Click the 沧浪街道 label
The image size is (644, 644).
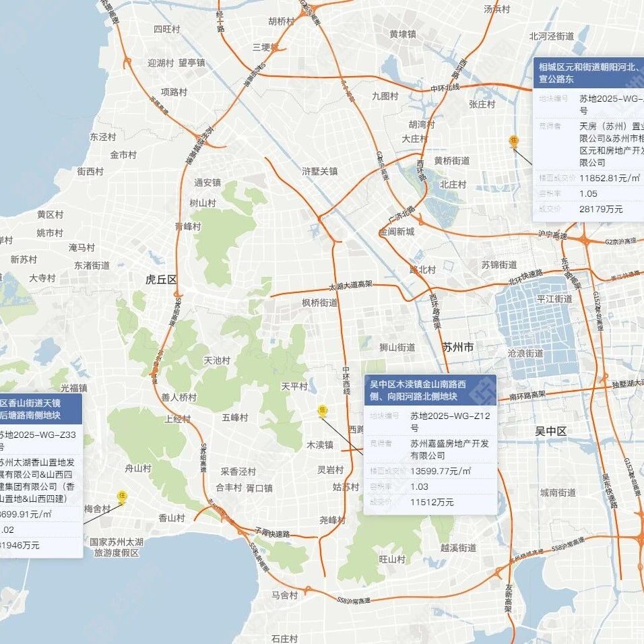pyautogui.click(x=525, y=353)
